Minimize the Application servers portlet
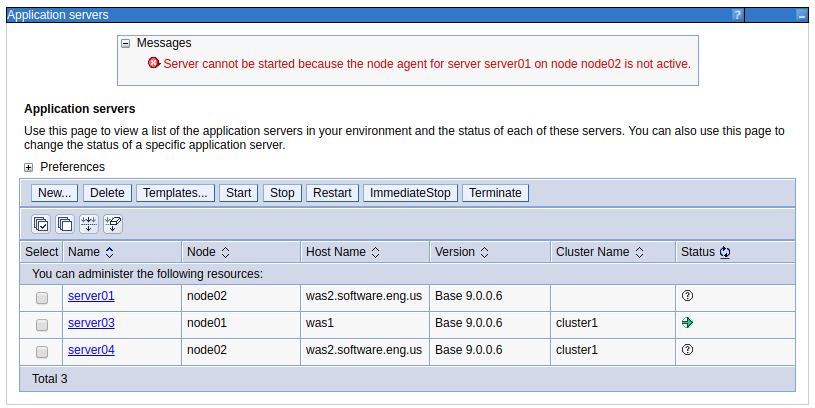815x408 pixels. [802, 16]
